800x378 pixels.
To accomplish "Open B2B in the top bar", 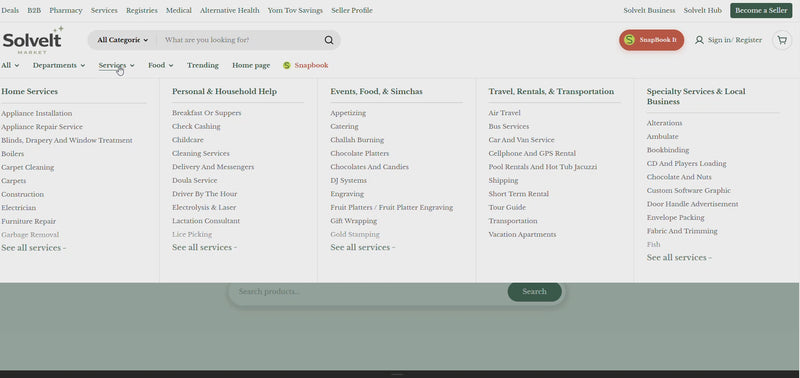I will pos(34,10).
